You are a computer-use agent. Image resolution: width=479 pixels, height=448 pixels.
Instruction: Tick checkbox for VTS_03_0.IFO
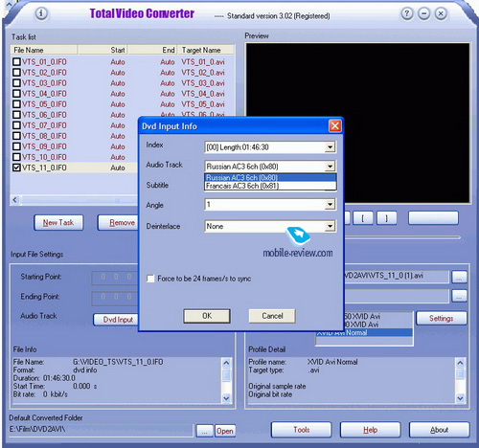(16, 83)
